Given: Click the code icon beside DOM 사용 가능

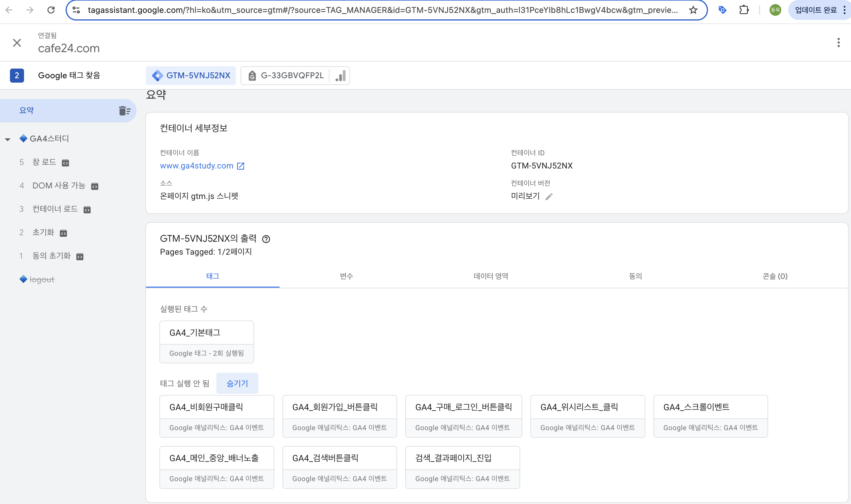Looking at the screenshot, I should (95, 186).
